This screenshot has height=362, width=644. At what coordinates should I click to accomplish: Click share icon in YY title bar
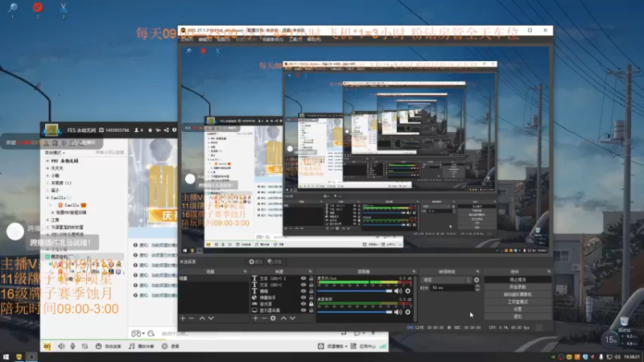click(167, 130)
